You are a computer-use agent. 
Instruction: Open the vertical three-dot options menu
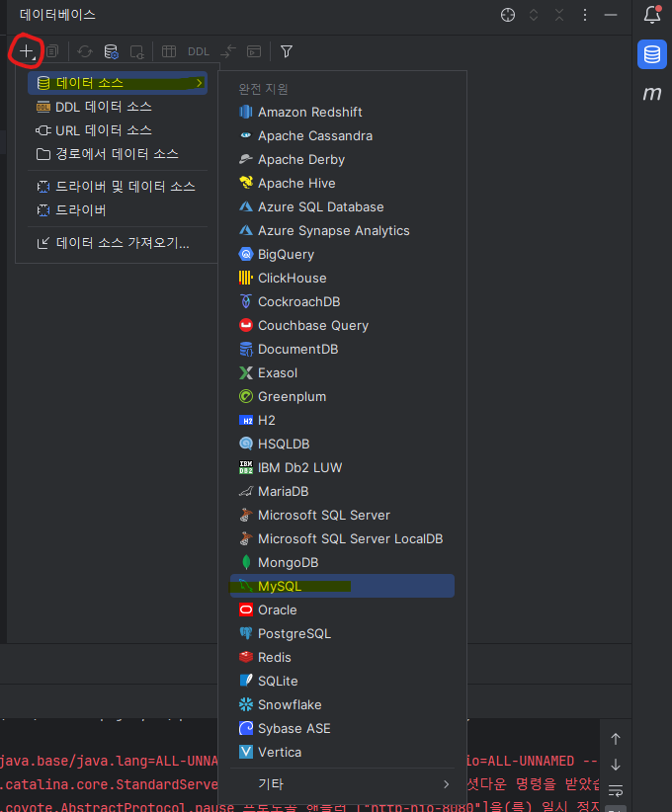(x=585, y=15)
